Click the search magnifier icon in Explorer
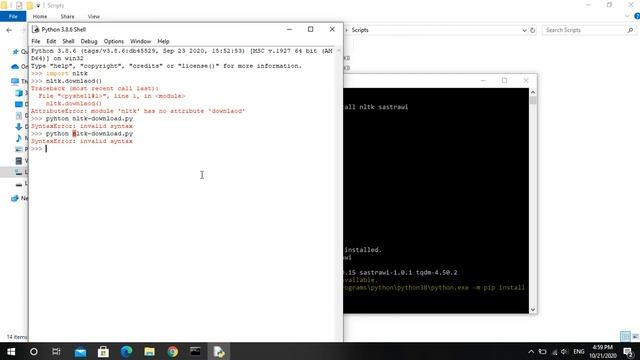Screen dimensions: 640x360 [x=630, y=30]
